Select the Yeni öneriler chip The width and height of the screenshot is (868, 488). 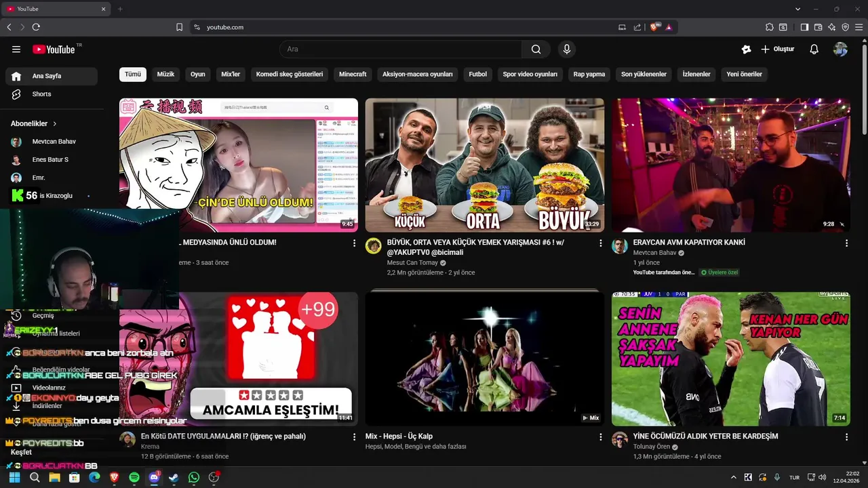(745, 74)
